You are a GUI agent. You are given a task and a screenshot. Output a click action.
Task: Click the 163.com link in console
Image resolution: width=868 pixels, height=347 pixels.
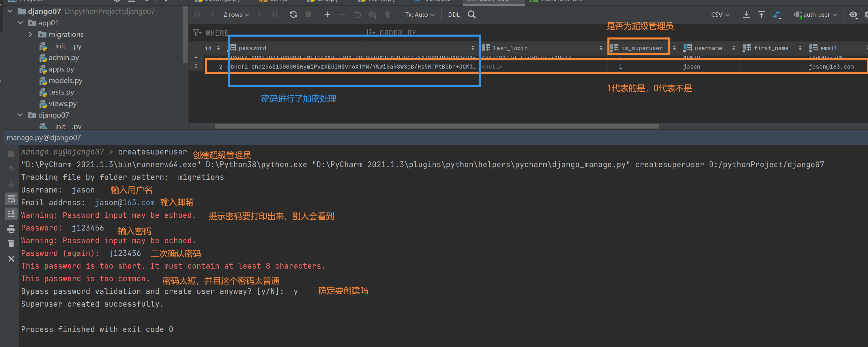tap(139, 203)
